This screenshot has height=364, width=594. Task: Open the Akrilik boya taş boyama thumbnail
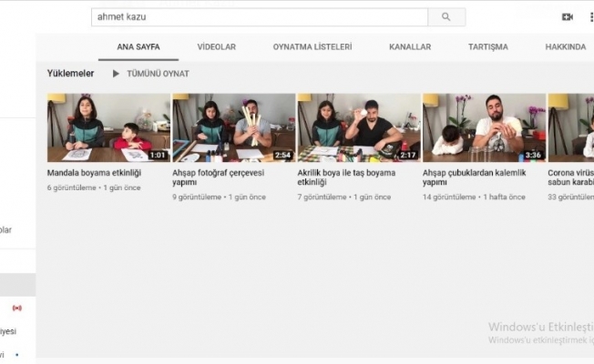(x=358, y=127)
